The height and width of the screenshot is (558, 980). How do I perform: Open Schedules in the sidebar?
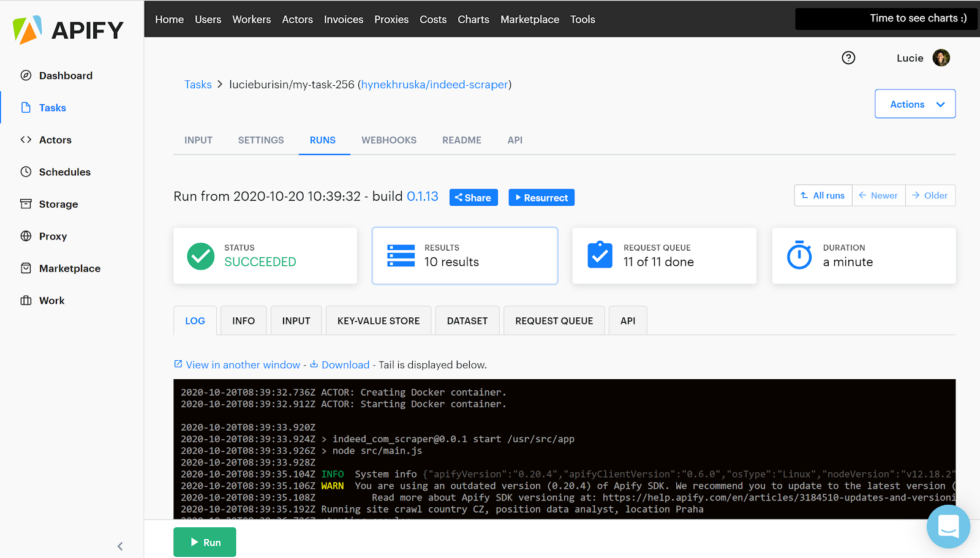click(x=65, y=172)
